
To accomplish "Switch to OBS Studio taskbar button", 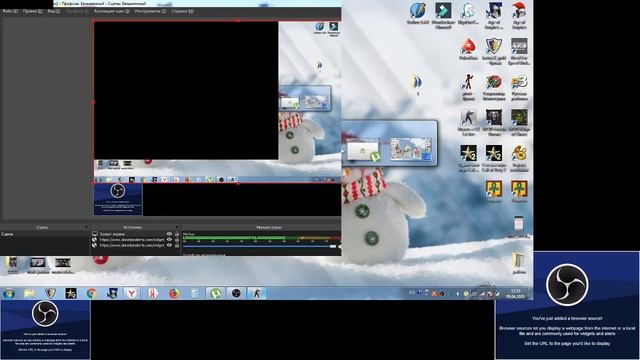I will pyautogui.click(x=236, y=293).
